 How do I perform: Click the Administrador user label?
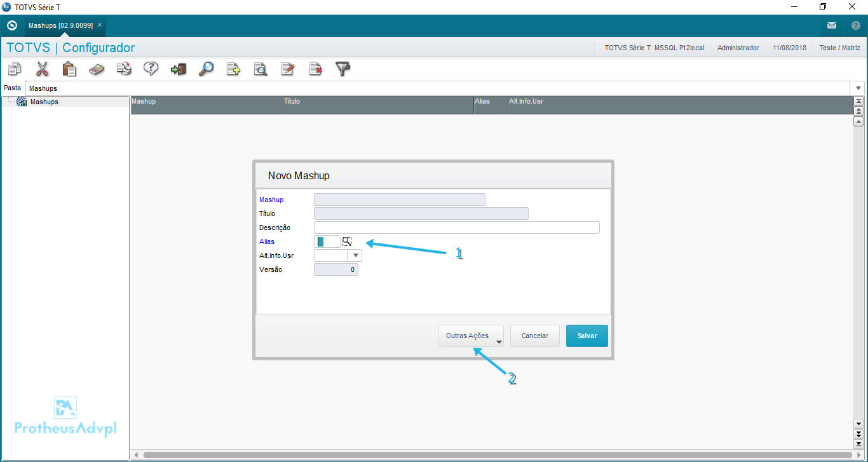pos(738,48)
